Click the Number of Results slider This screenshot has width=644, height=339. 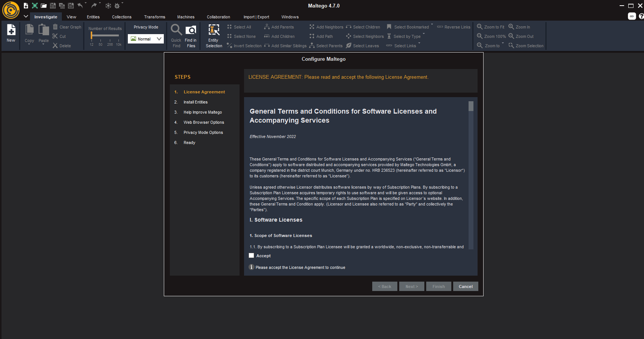(x=105, y=36)
